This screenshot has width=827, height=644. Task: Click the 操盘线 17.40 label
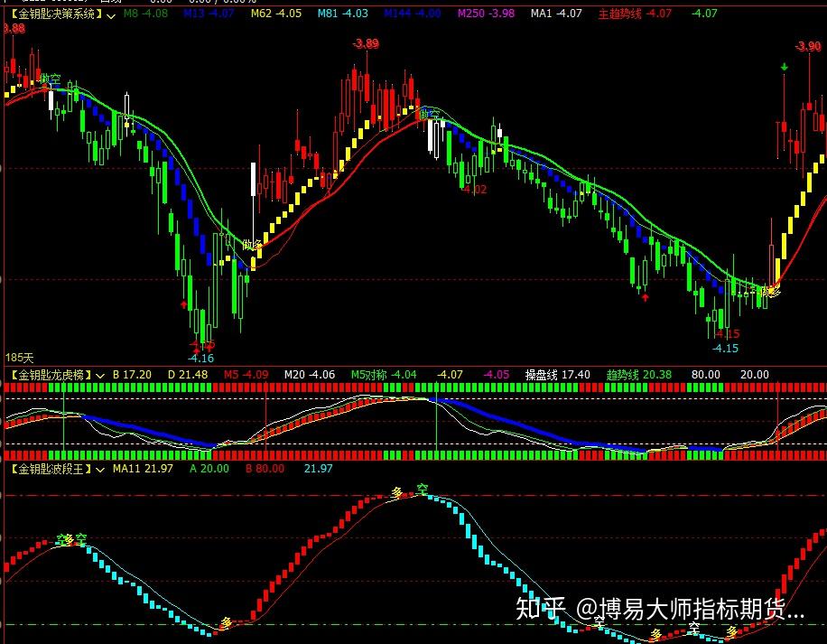click(x=557, y=375)
